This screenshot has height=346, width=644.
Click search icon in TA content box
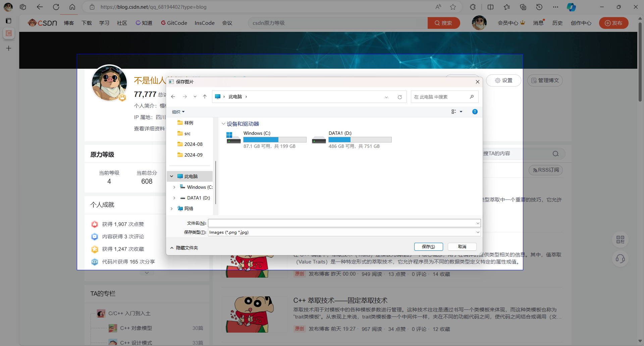[x=556, y=154]
